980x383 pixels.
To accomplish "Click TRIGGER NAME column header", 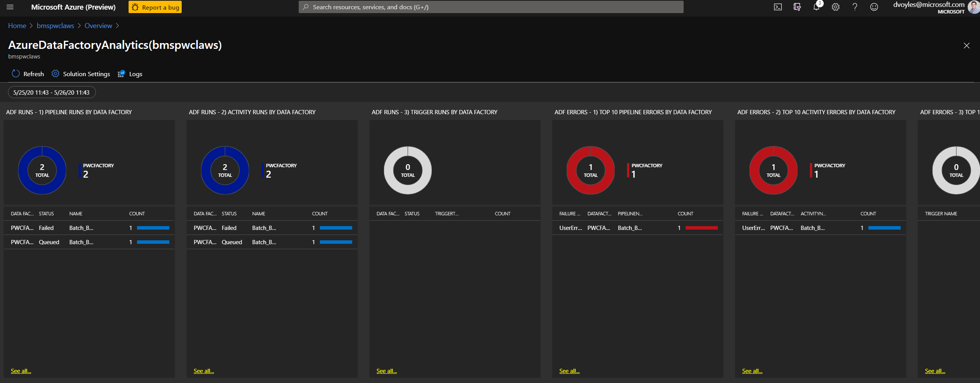I will click(941, 213).
